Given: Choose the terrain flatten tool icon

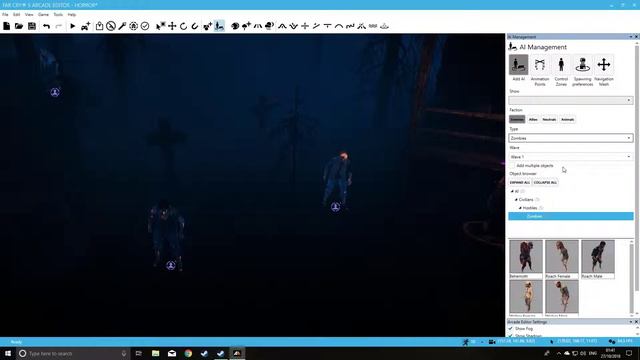Looking at the screenshot, I should point(327,26).
